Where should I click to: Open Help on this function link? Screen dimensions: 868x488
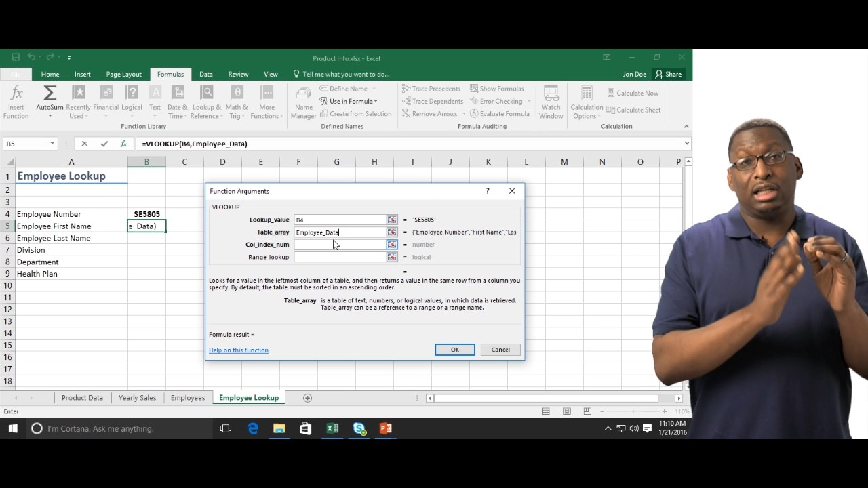pyautogui.click(x=239, y=350)
